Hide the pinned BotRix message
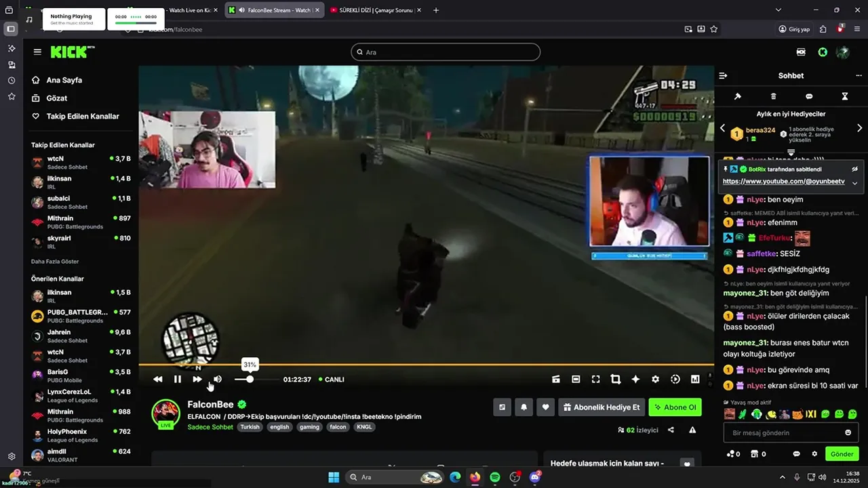The height and width of the screenshot is (488, 868). click(x=854, y=169)
